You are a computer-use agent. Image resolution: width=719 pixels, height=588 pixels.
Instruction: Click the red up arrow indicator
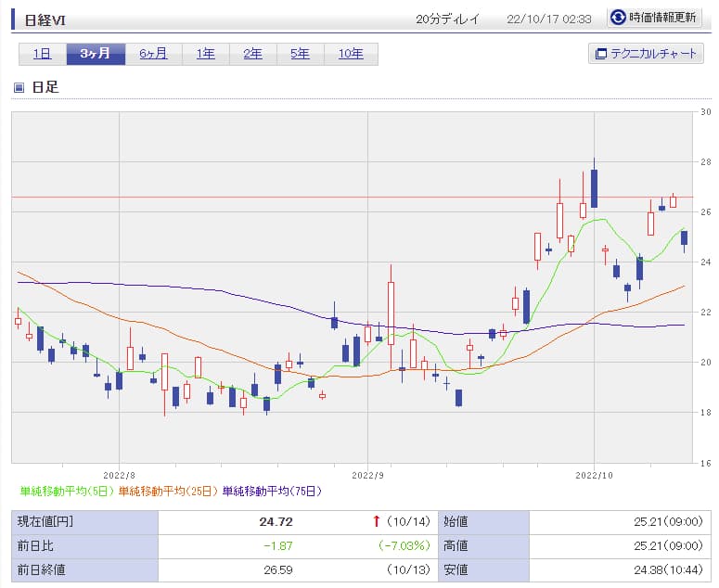(376, 521)
